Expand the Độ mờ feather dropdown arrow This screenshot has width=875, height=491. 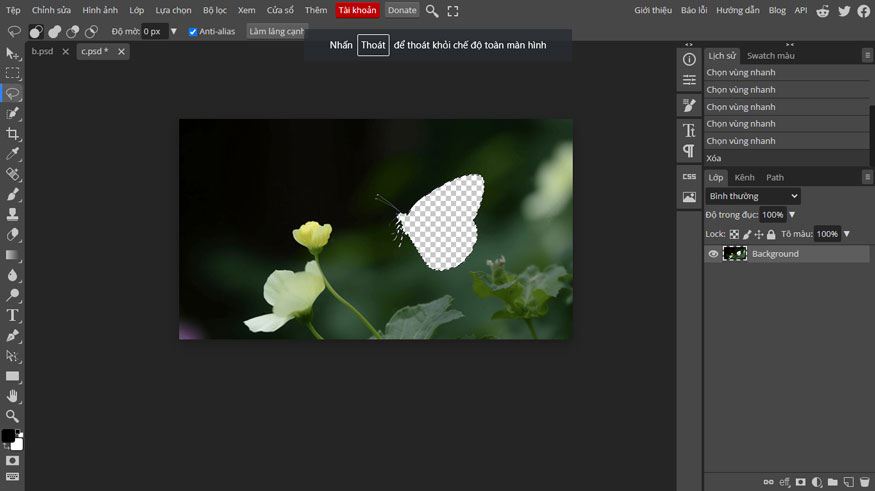click(x=174, y=31)
